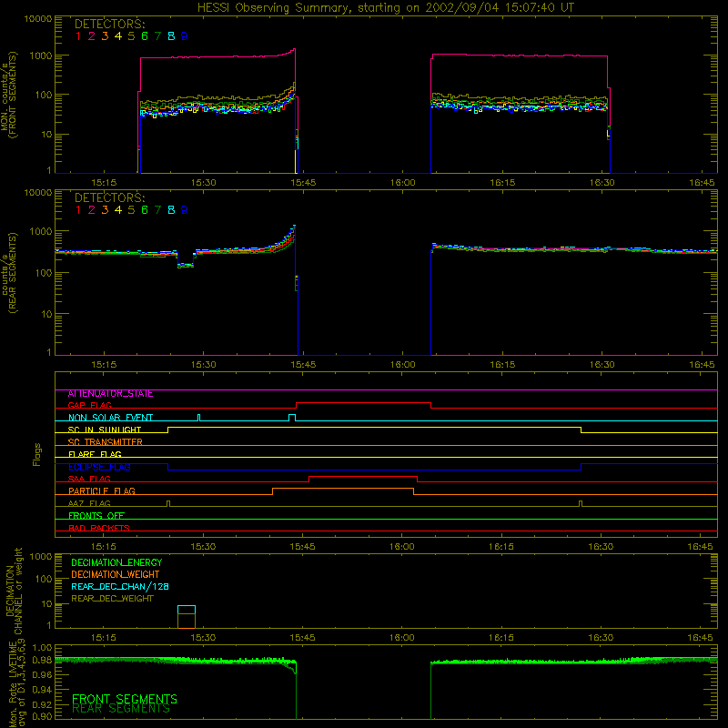Click detector number 6 in the rear segments legend

click(145, 210)
